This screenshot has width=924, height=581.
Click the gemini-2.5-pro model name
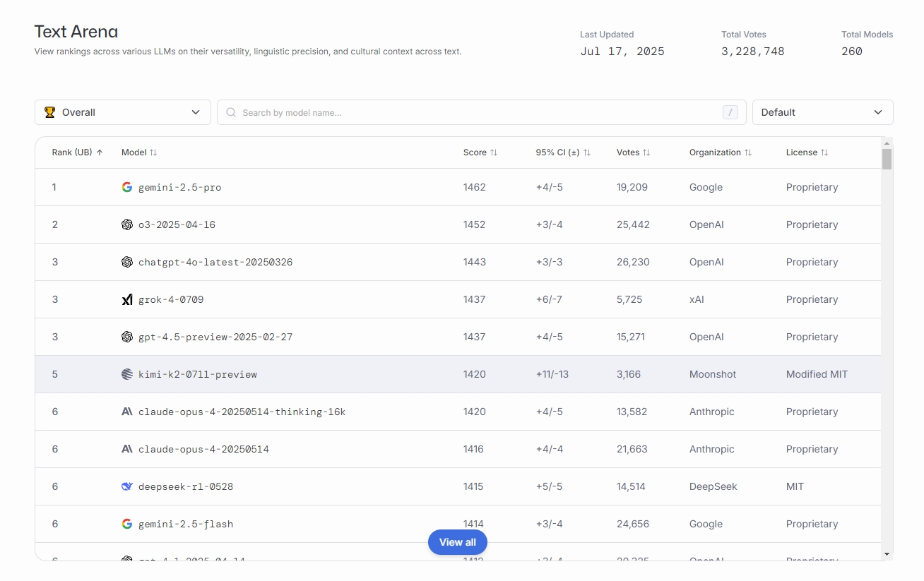[179, 187]
